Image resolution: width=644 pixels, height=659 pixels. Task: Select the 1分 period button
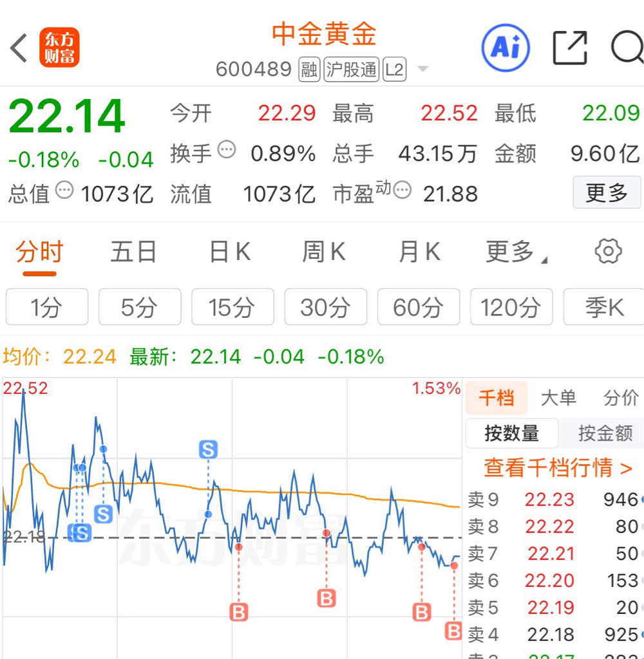[47, 307]
